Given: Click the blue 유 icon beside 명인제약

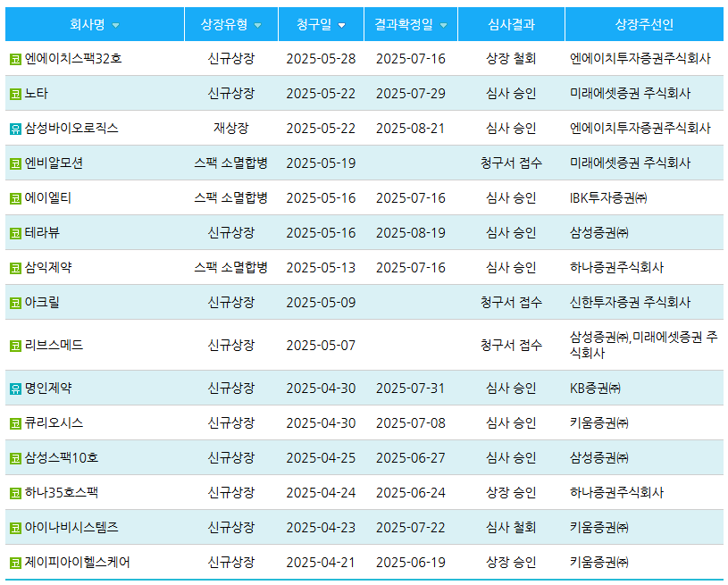Looking at the screenshot, I should 15,389.
